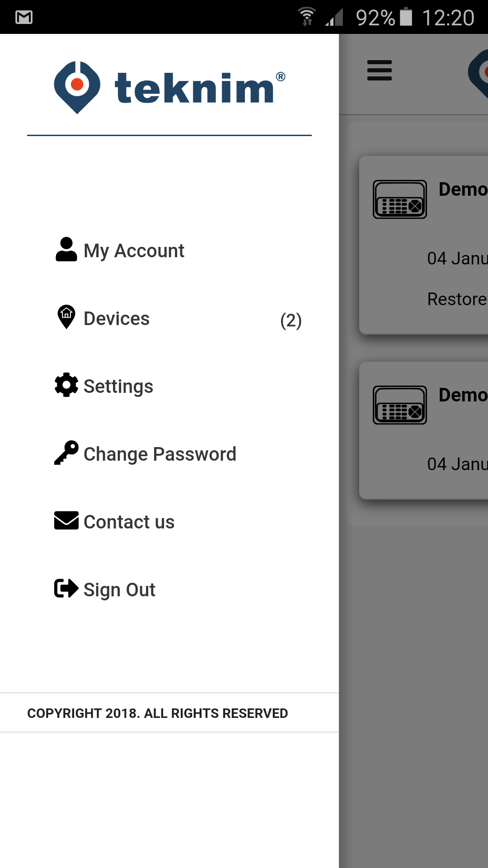
Task: Tap the Gmail notification icon in status bar
Action: tap(24, 17)
